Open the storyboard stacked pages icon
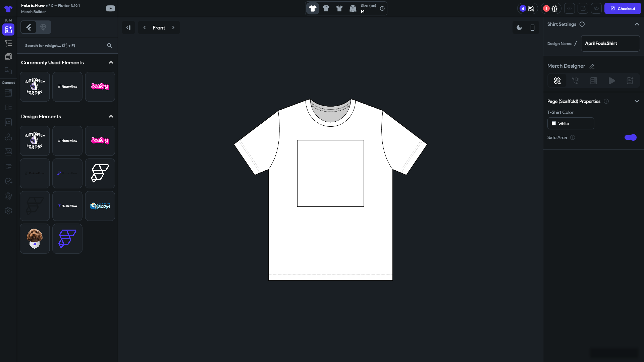Viewport: 644px width, 362px height. click(x=8, y=57)
